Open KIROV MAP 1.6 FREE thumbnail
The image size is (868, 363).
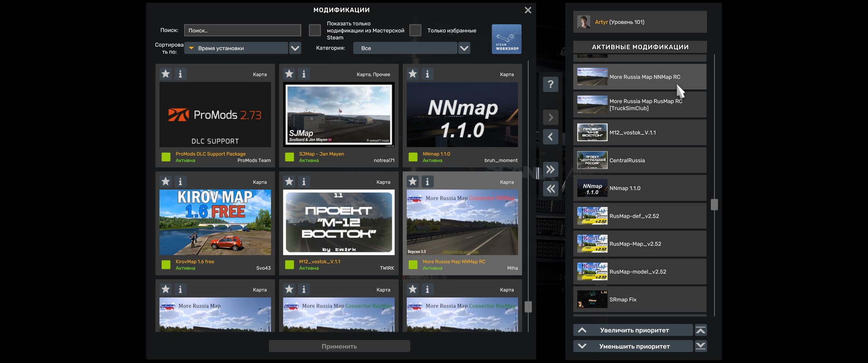pyautogui.click(x=215, y=222)
